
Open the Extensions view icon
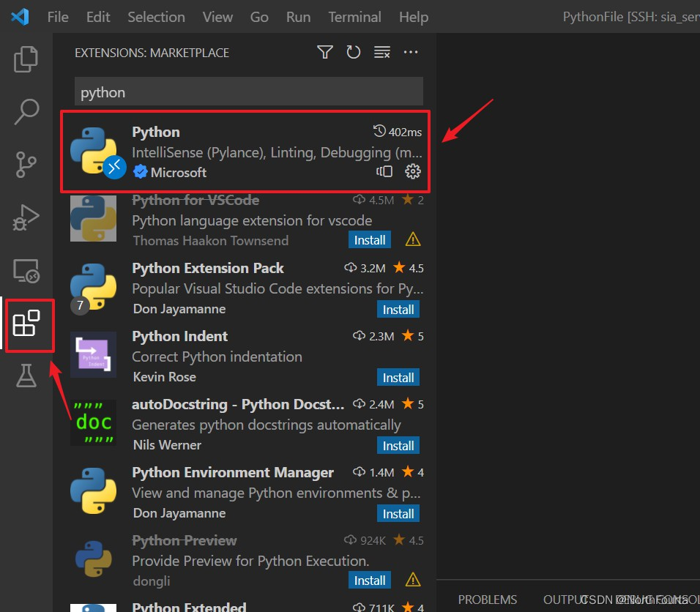click(26, 323)
